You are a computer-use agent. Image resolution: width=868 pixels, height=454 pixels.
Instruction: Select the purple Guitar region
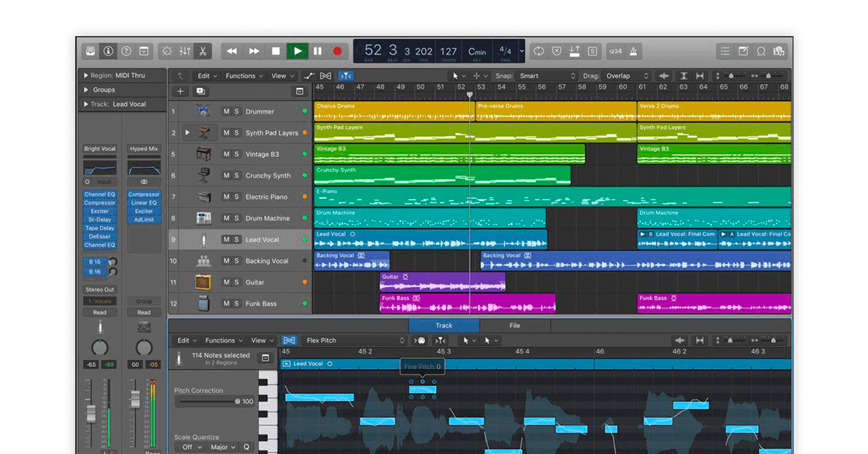443,283
